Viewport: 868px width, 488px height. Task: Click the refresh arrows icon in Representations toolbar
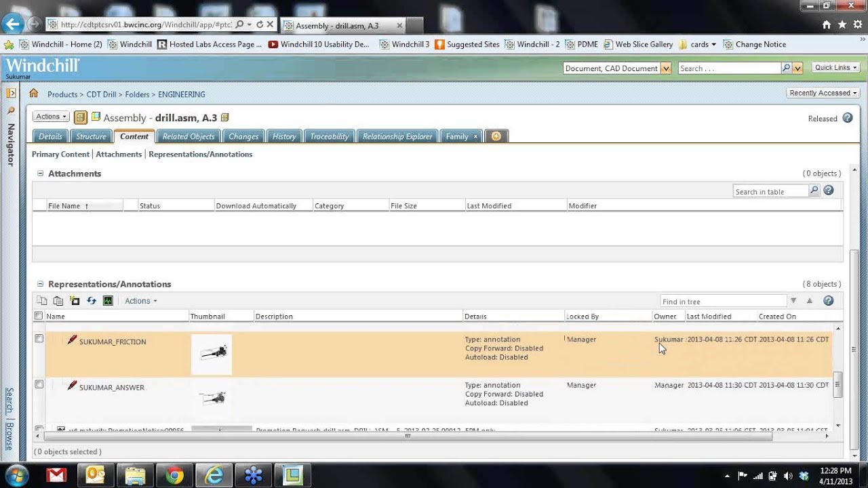click(x=92, y=301)
